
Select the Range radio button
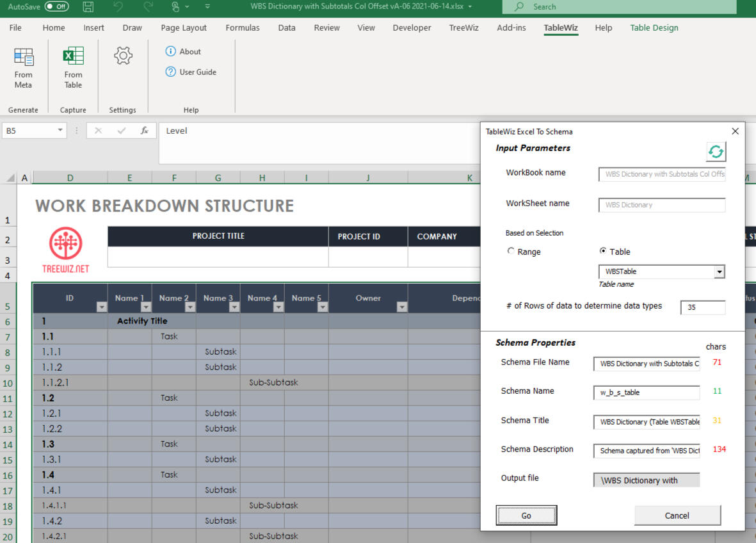pyautogui.click(x=511, y=251)
